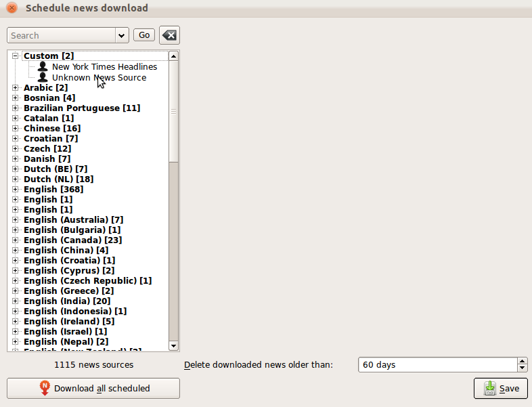
Task: Select the English (Indonesia) [1] row
Action: (75, 312)
